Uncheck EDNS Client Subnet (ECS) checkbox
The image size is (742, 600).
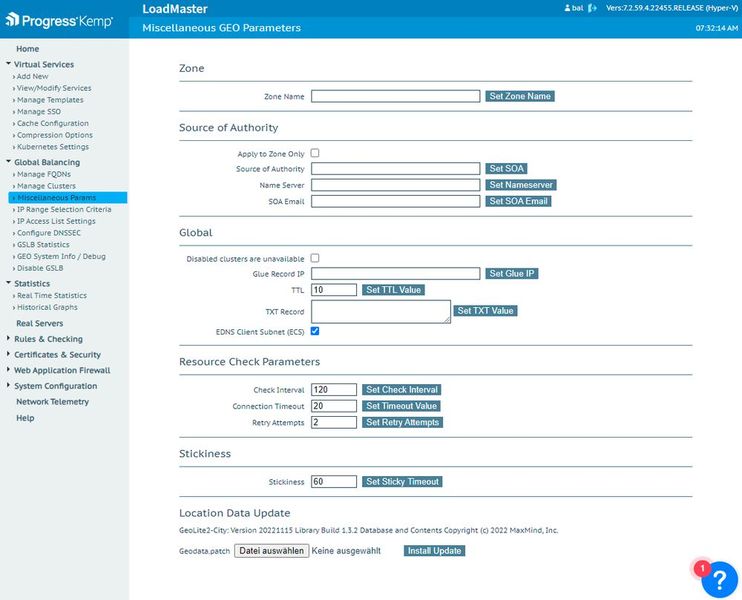tap(315, 331)
